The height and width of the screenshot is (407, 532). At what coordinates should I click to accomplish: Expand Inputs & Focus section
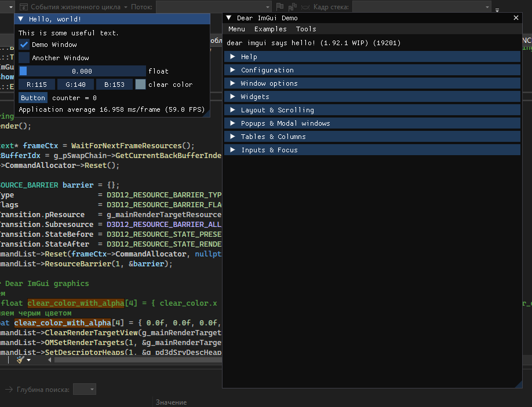click(372, 150)
